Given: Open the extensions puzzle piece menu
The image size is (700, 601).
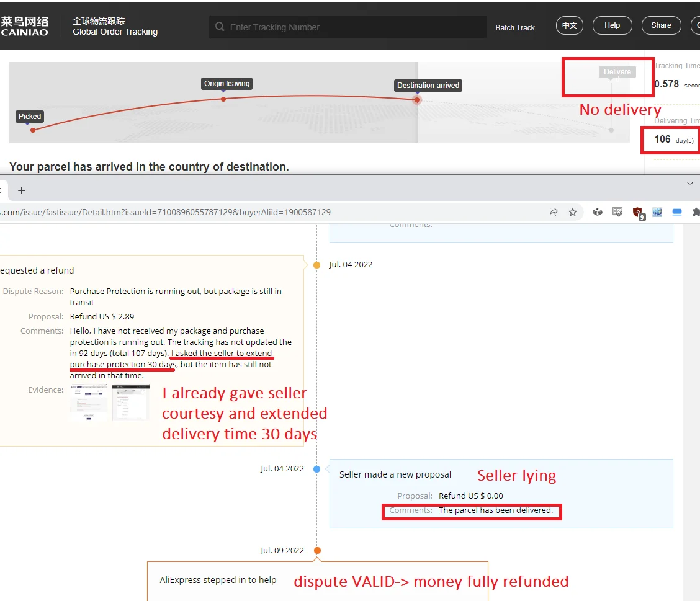Looking at the screenshot, I should [696, 212].
